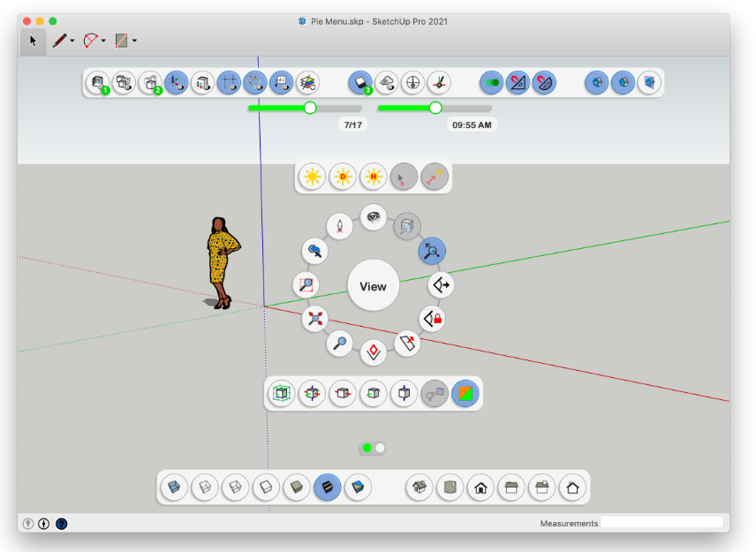Adjust the date slider showing 7/17
The width and height of the screenshot is (756, 552).
(310, 108)
